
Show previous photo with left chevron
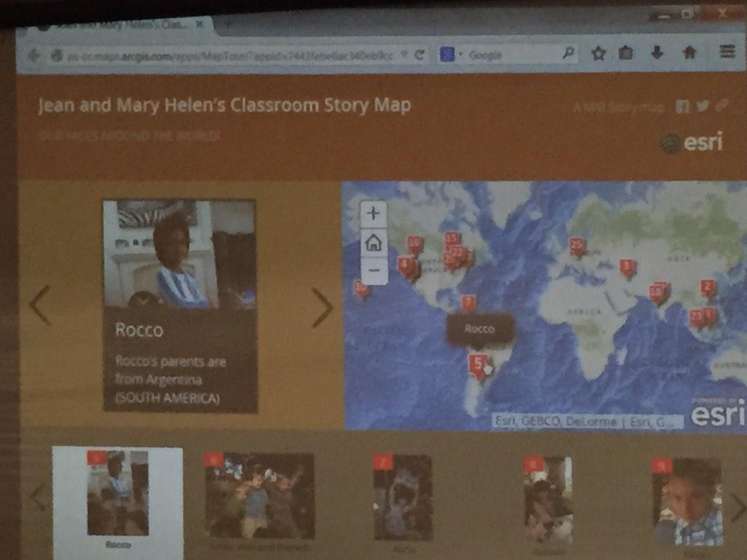40,306
